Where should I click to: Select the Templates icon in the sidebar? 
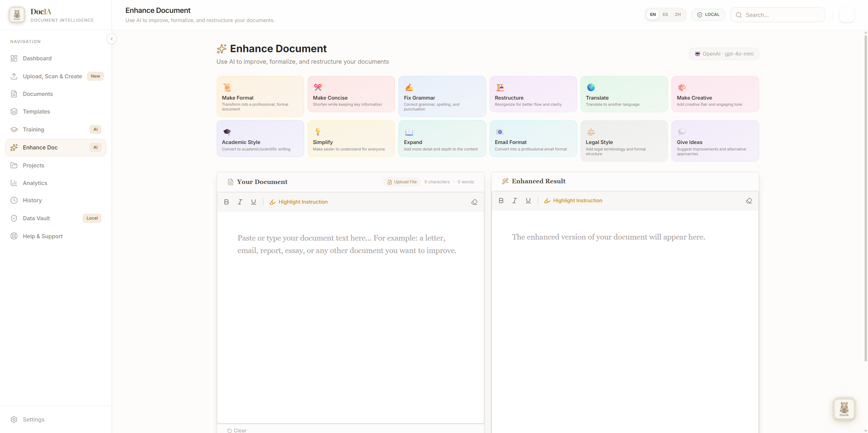click(14, 111)
